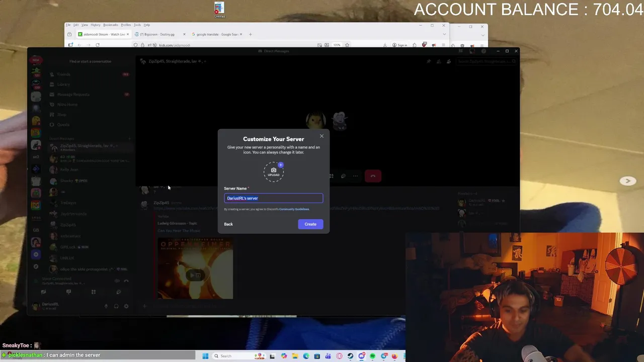This screenshot has height=362, width=644.
Task: Click the Create button in server dialog
Action: 310,224
